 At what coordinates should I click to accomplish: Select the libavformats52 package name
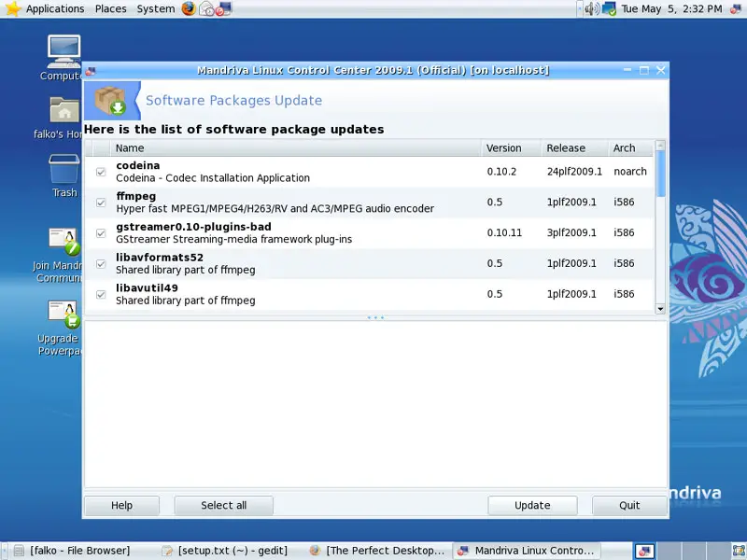coord(160,258)
